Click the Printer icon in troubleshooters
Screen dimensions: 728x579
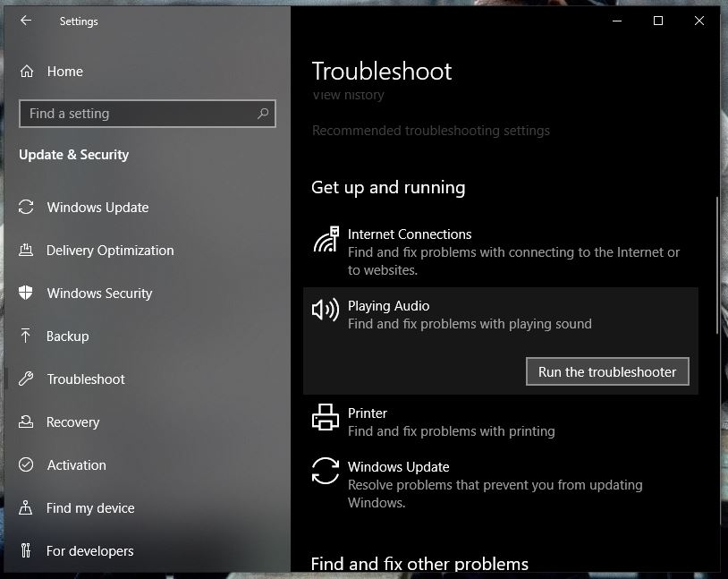(x=325, y=417)
